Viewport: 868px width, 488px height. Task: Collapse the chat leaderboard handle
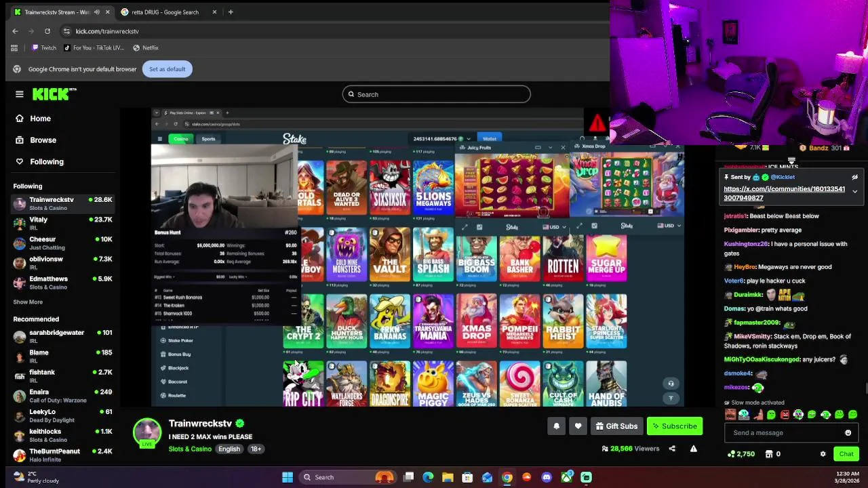[791, 161]
